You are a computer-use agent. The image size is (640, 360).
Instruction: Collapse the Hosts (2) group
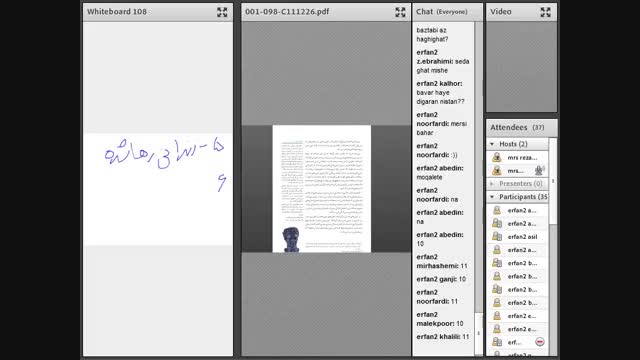(492, 144)
